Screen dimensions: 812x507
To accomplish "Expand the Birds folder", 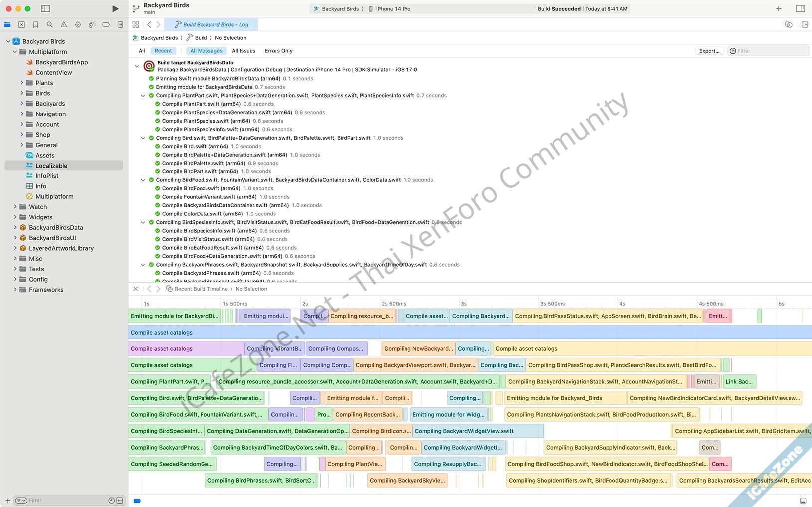I will click(x=22, y=93).
